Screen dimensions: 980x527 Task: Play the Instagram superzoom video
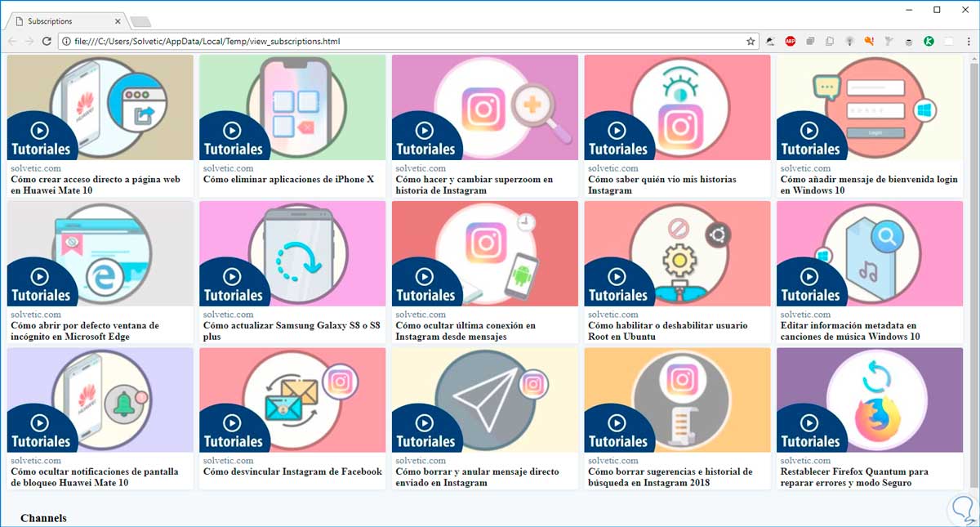click(425, 131)
